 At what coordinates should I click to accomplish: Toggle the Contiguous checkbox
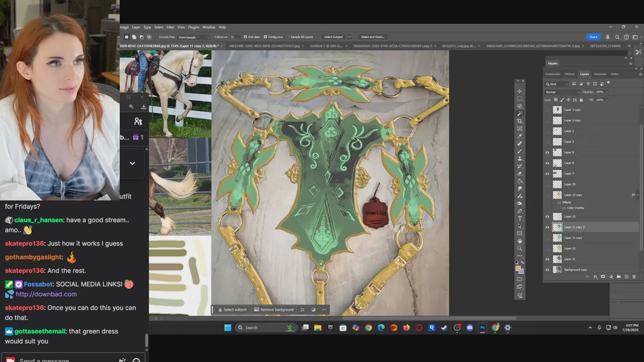tap(265, 37)
